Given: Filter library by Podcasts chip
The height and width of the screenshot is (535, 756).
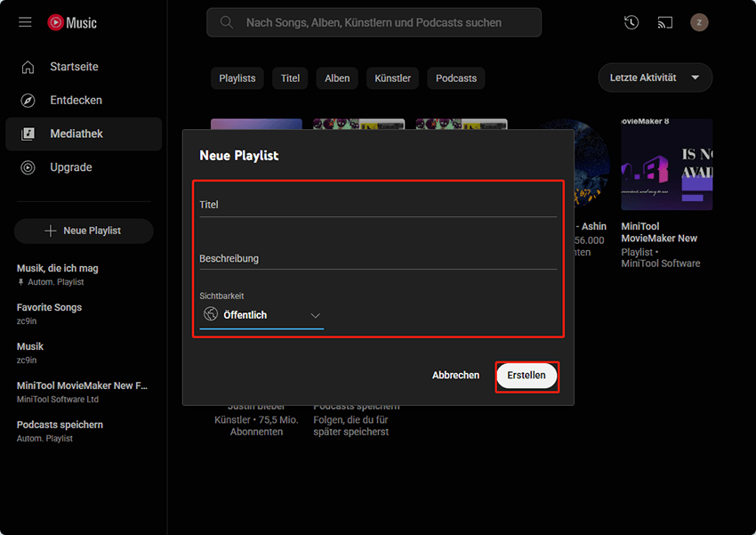Looking at the screenshot, I should pyautogui.click(x=456, y=78).
